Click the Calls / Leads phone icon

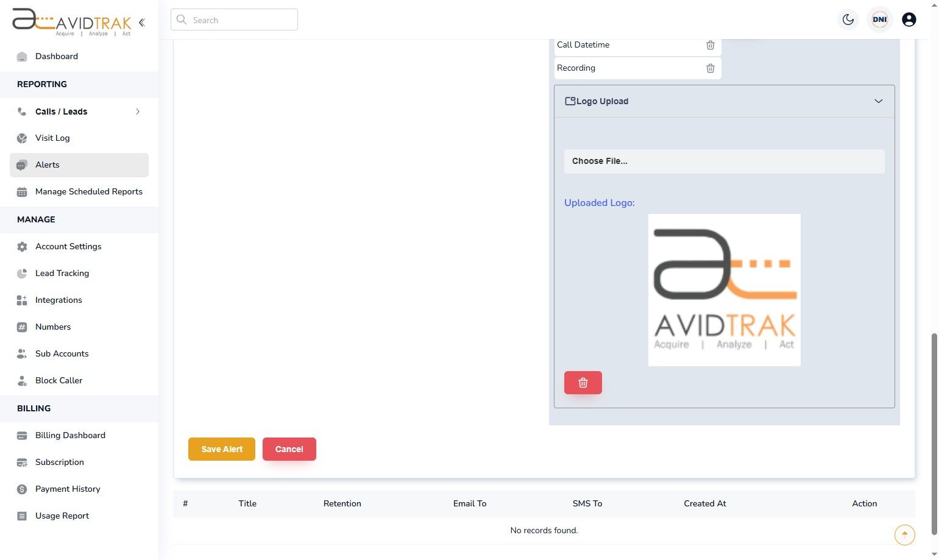[x=22, y=112]
